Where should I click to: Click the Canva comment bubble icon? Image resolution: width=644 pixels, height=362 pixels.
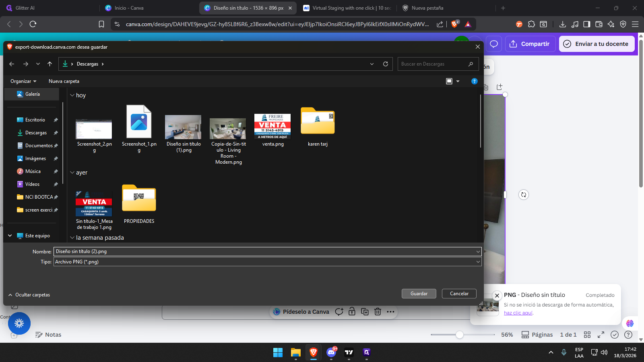click(x=493, y=44)
